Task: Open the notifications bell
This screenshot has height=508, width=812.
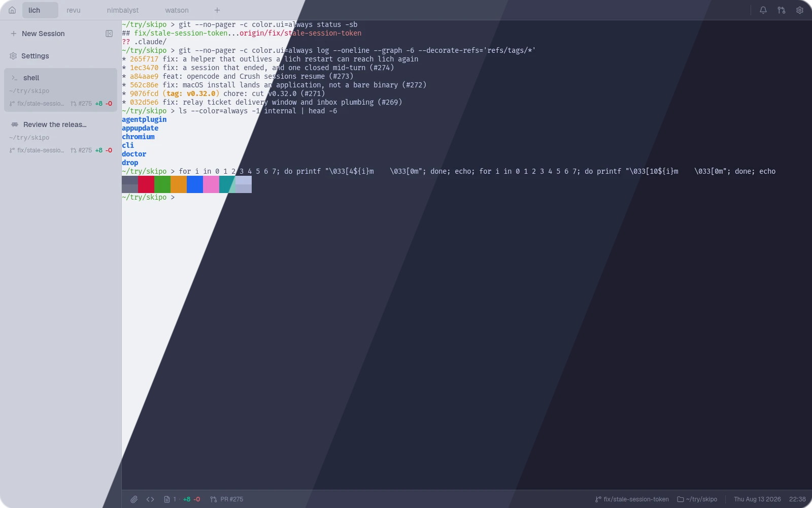Action: pos(763,10)
